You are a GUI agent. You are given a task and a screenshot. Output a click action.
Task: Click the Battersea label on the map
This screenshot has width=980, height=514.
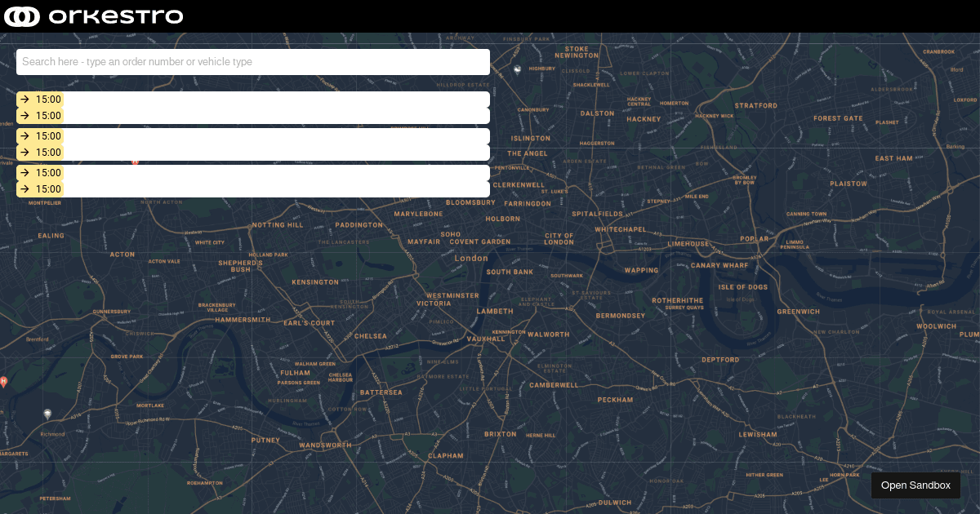pyautogui.click(x=381, y=392)
